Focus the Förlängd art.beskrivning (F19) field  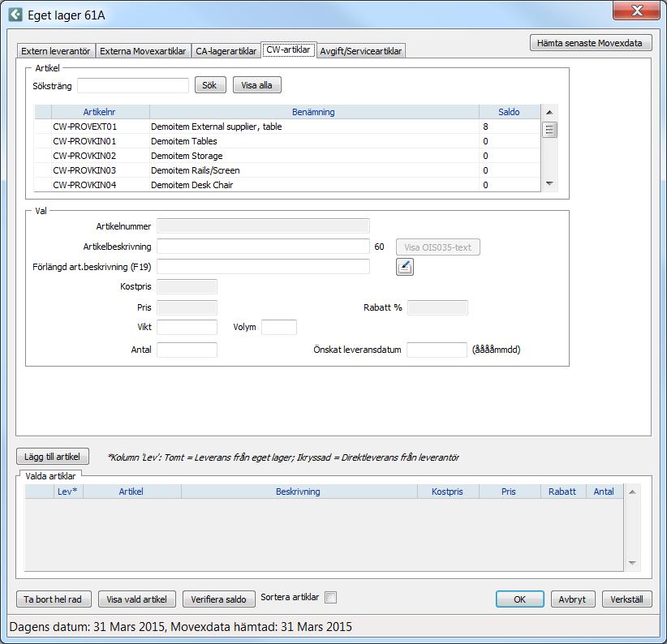click(x=263, y=267)
